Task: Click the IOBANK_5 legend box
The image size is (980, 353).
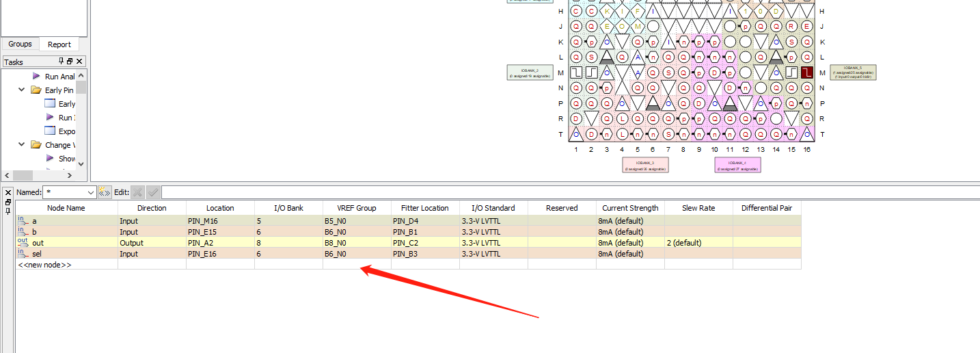Action: tap(853, 73)
